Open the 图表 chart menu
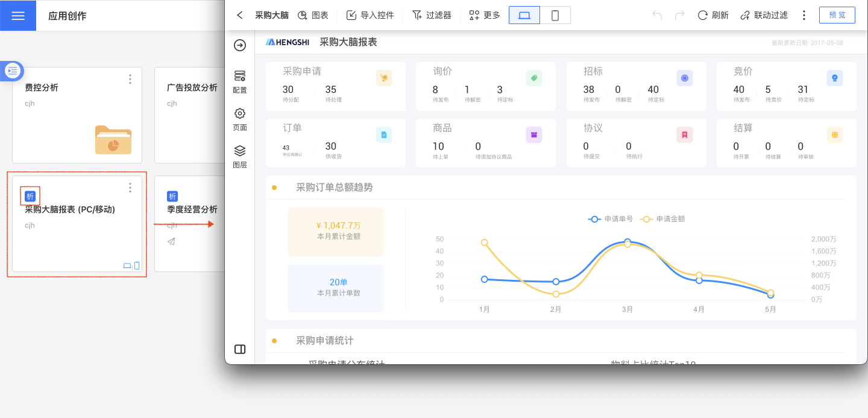868x418 pixels. click(313, 15)
